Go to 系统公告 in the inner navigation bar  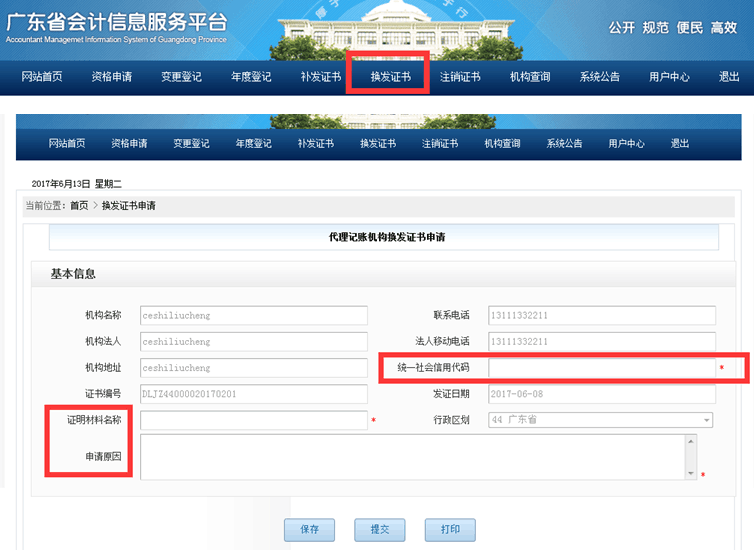tap(564, 144)
